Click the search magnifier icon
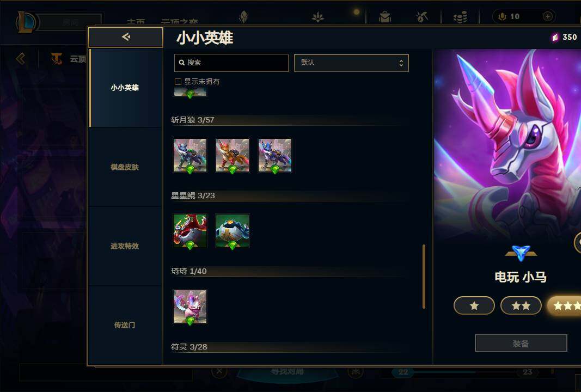581x392 pixels. point(181,63)
